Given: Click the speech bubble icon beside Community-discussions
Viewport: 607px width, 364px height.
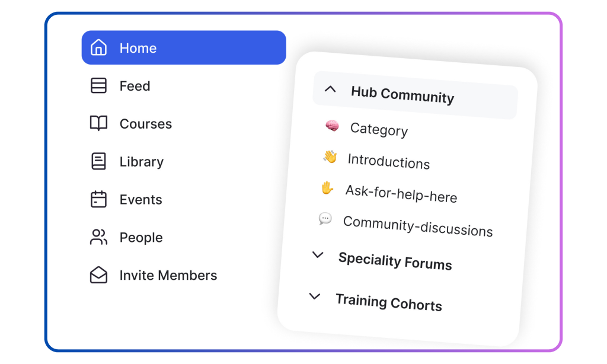Looking at the screenshot, I should 325,219.
